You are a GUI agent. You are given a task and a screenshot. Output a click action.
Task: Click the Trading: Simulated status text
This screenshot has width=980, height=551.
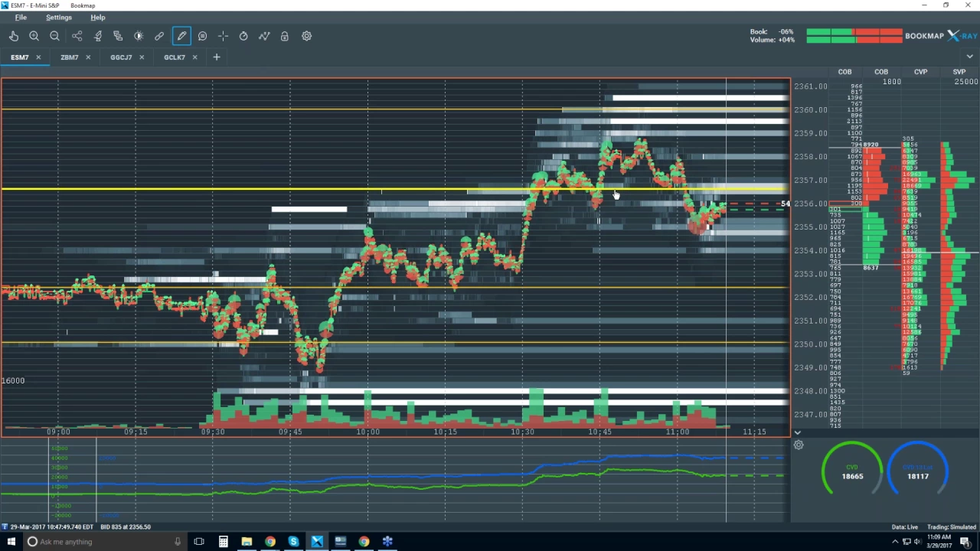pyautogui.click(x=952, y=527)
